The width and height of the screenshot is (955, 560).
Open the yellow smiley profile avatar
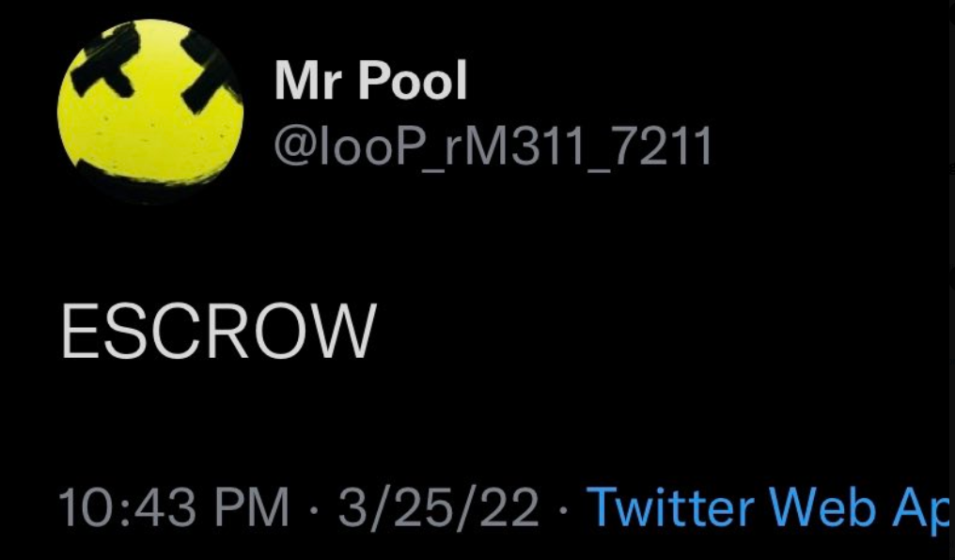coord(150,110)
